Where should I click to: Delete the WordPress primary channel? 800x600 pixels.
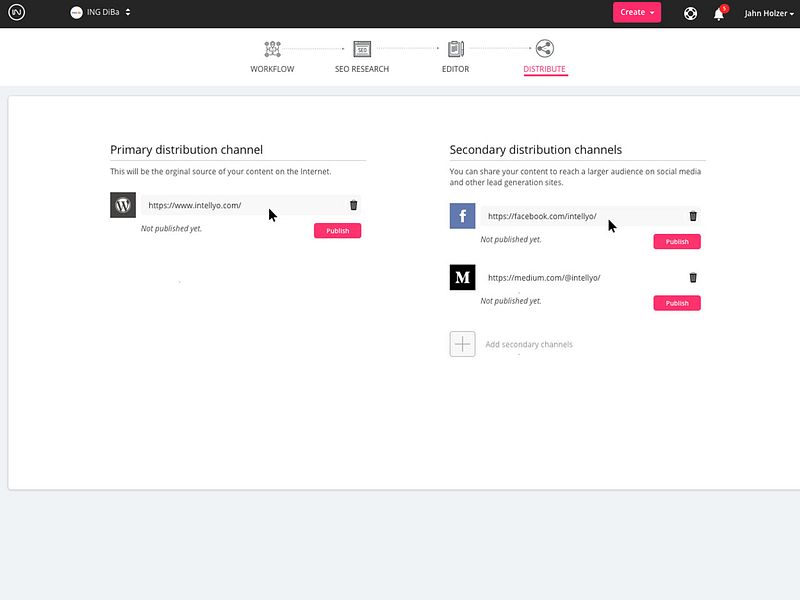coord(354,205)
